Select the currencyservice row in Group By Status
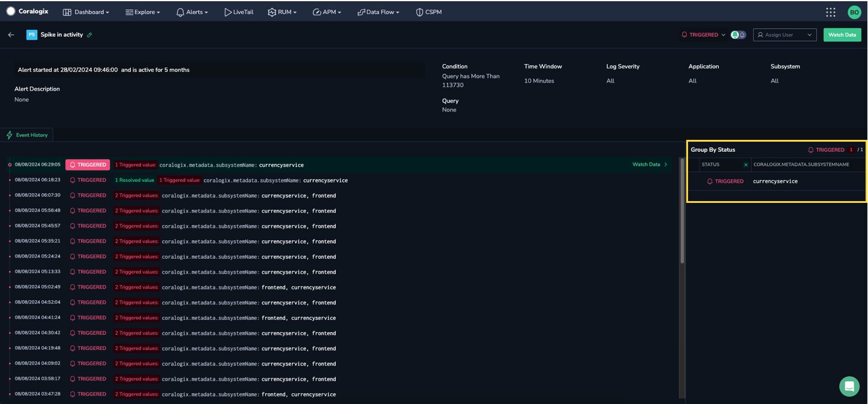This screenshot has width=868, height=404. [776, 181]
